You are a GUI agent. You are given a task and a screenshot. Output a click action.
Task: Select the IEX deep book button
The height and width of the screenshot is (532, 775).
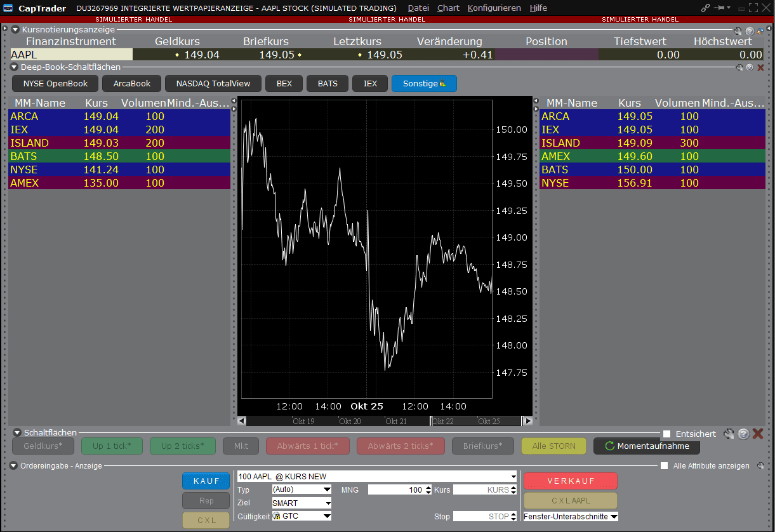tap(370, 83)
